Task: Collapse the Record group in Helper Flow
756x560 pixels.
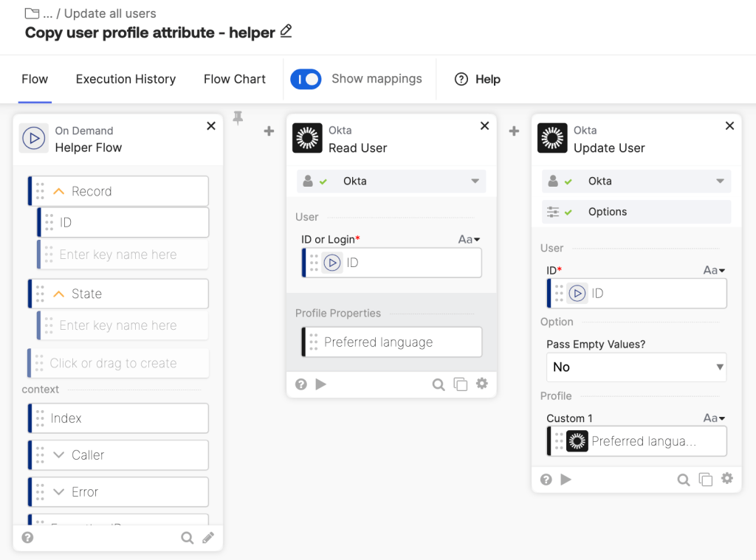Action: pyautogui.click(x=59, y=190)
